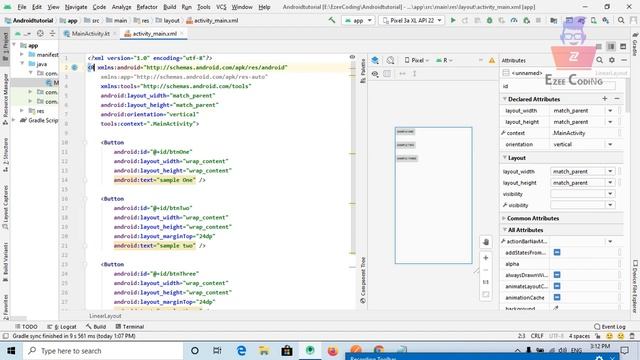The height and width of the screenshot is (360, 640).
Task: Collapse the All Attributes section
Action: pyautogui.click(x=504, y=230)
